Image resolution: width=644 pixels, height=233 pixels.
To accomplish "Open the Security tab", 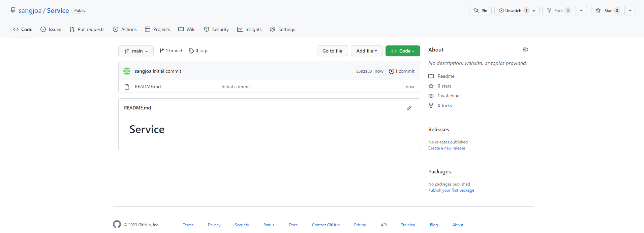I will pos(216,29).
